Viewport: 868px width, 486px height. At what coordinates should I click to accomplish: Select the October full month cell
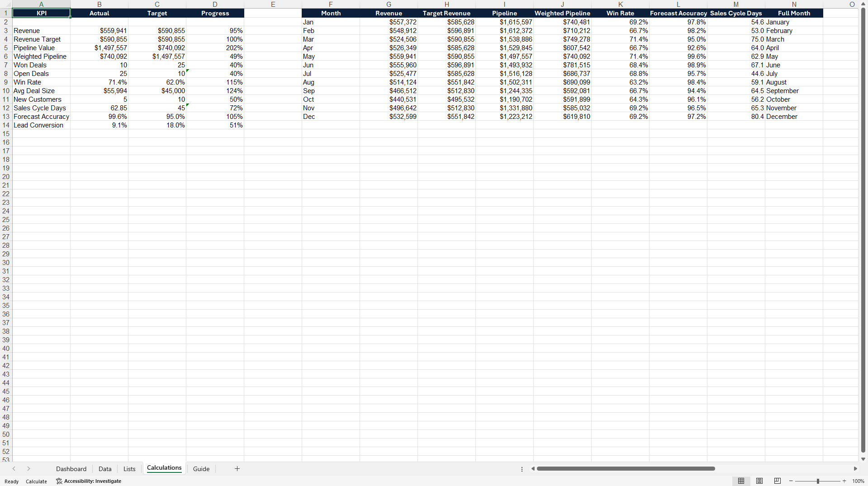point(794,99)
